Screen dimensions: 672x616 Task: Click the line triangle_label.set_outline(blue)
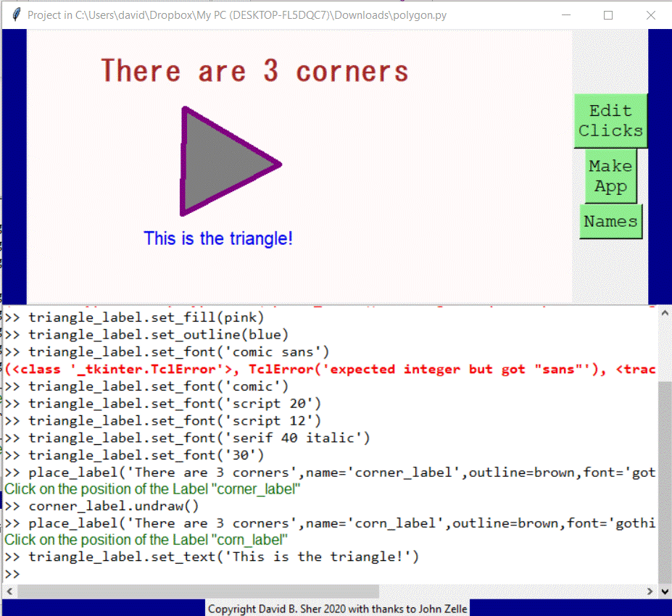tap(146, 335)
